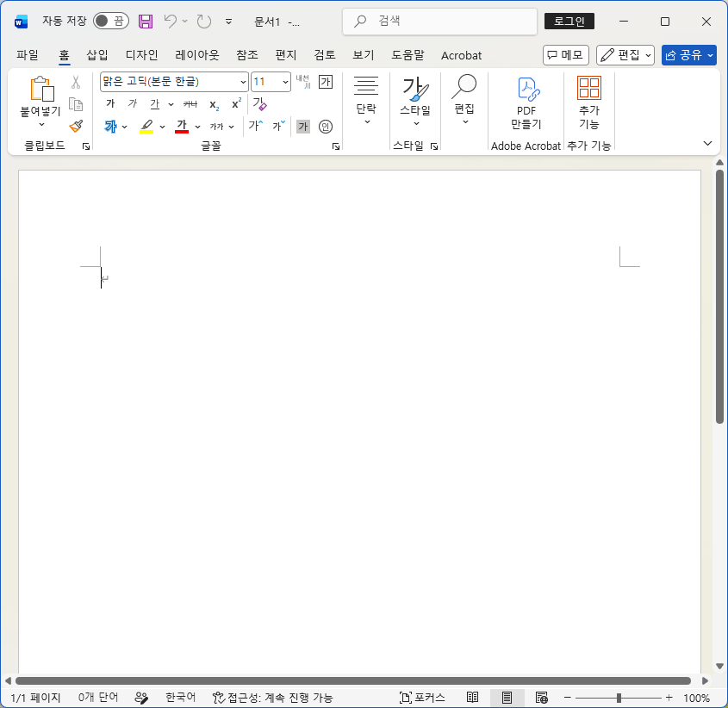Screen dimensions: 728x708
Task: Open the Acrobat tab
Action: click(461, 56)
